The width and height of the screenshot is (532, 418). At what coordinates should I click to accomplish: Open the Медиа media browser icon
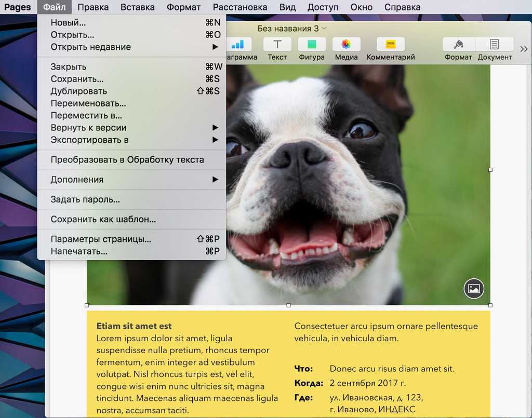pos(346,45)
